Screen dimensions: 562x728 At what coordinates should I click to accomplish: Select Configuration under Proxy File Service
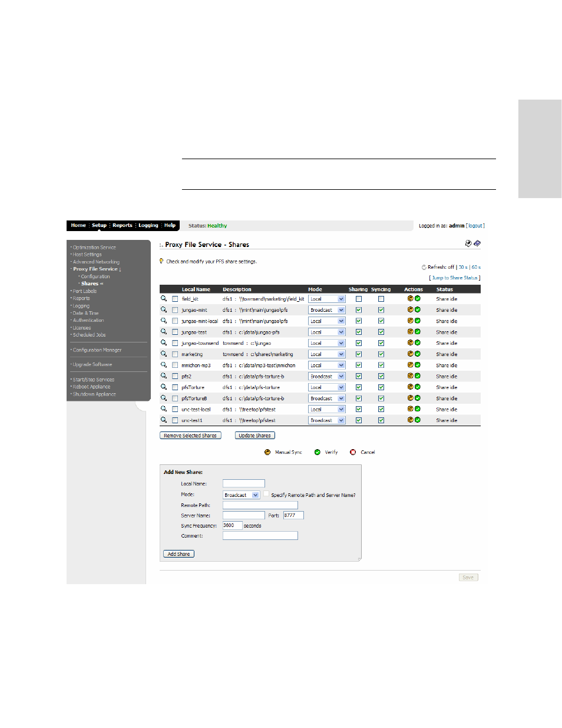(x=95, y=276)
